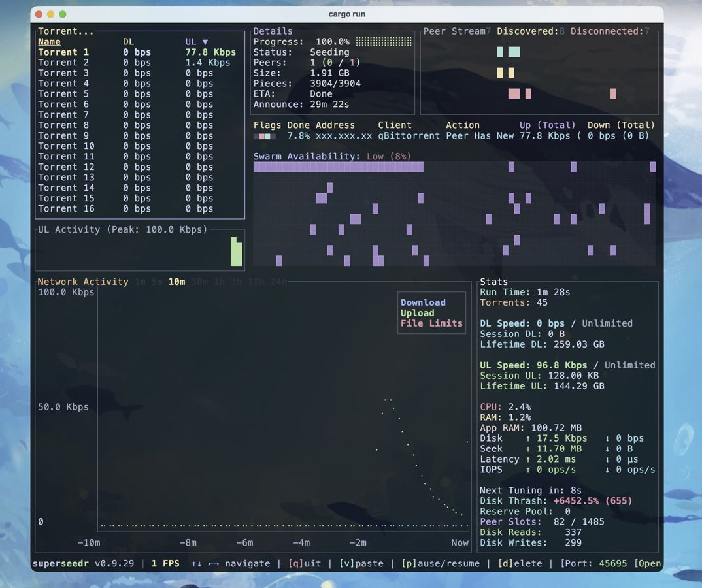The width and height of the screenshot is (702, 588).
Task: Click the long purple bar in Swarm Availability
Action: click(x=339, y=167)
